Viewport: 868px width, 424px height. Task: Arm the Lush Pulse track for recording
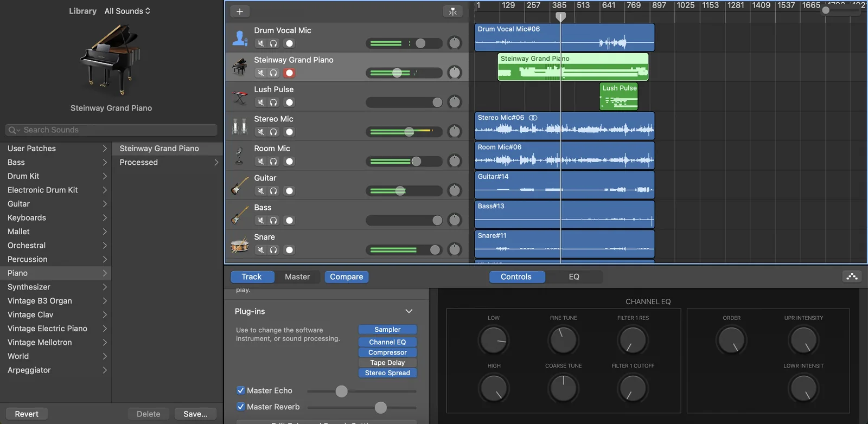(290, 102)
